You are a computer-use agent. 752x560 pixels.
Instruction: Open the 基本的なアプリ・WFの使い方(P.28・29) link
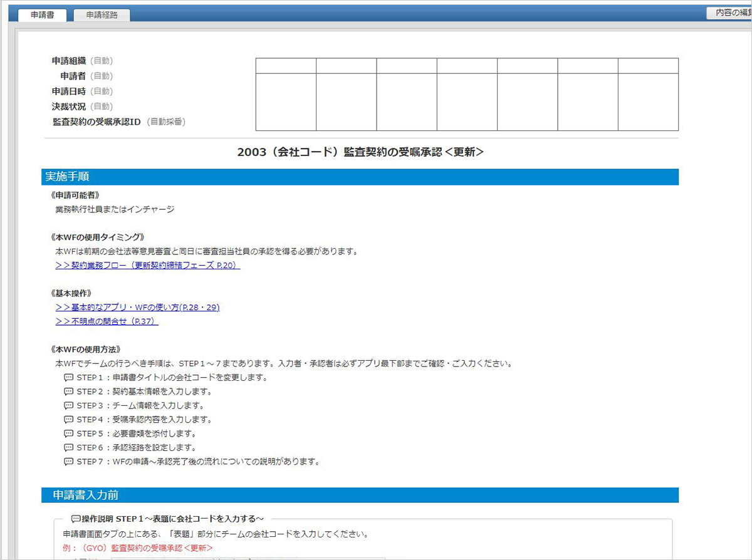click(137, 307)
